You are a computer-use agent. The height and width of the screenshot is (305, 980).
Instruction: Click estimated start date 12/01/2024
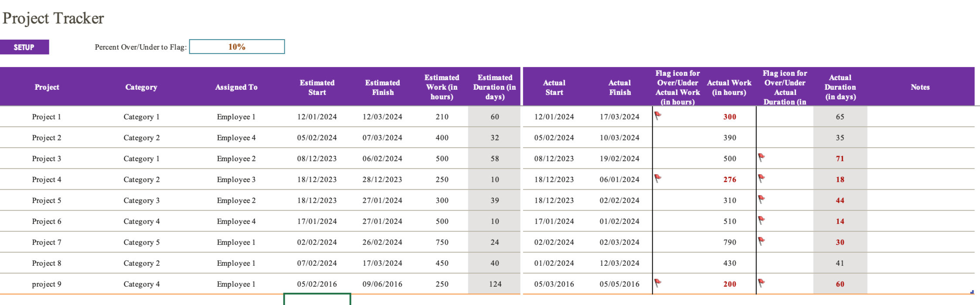317,117
